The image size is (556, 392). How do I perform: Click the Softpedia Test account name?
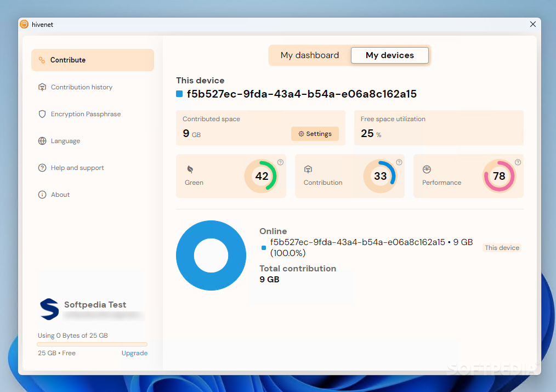[x=95, y=305]
